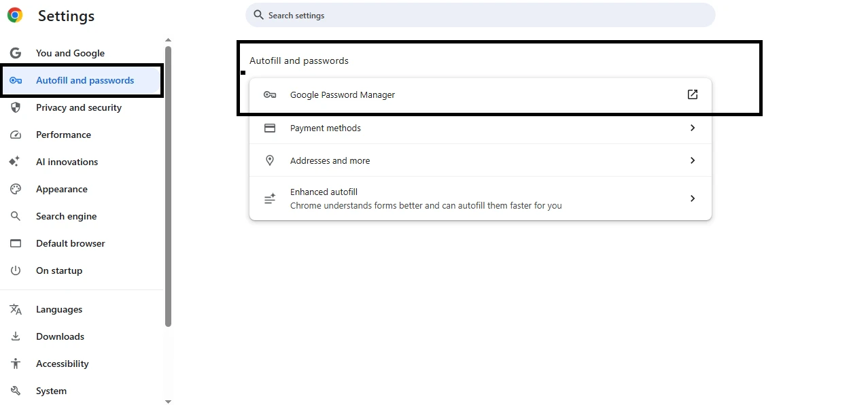The image size is (868, 405).
Task: Click the Appearance palette icon
Action: click(x=15, y=189)
